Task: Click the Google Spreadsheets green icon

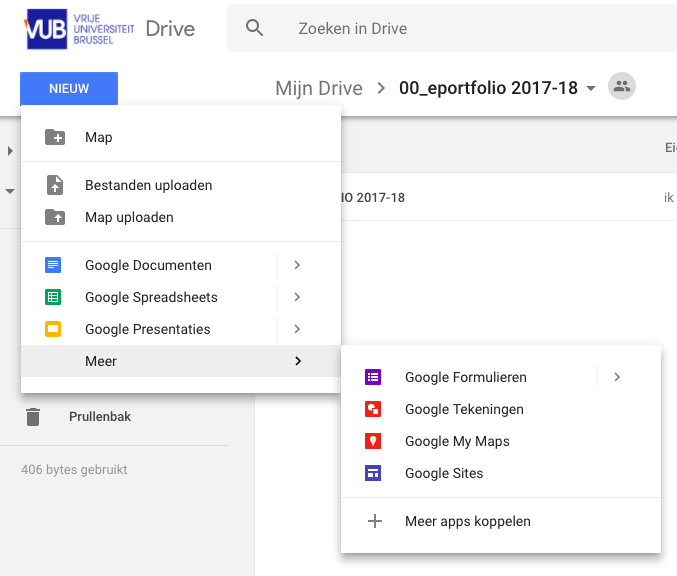Action: pos(53,297)
